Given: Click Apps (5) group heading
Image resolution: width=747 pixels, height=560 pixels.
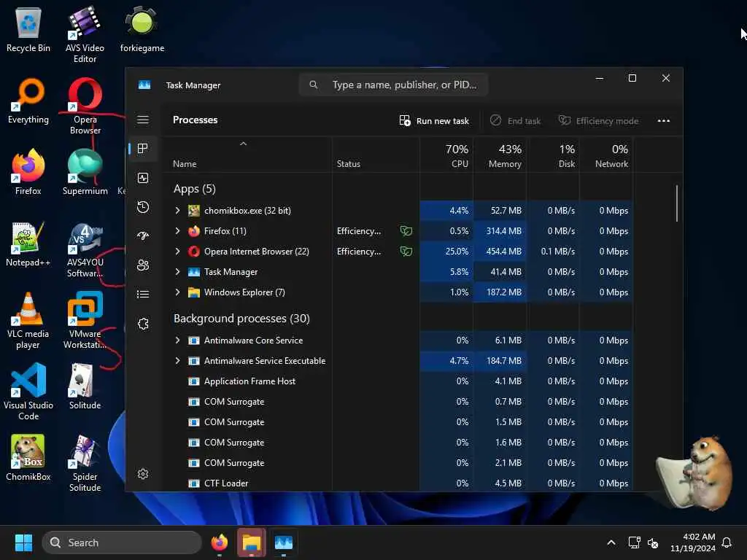Looking at the screenshot, I should pos(194,189).
